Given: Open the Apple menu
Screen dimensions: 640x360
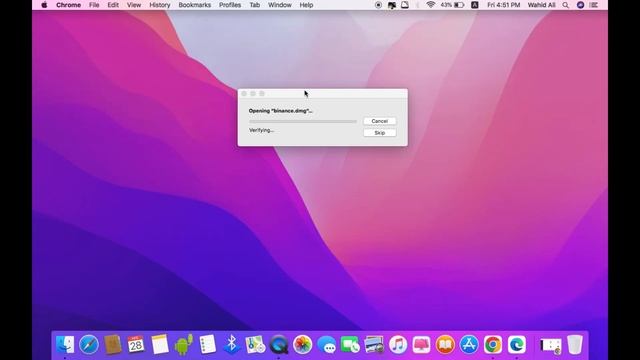Looking at the screenshot, I should coord(44,5).
